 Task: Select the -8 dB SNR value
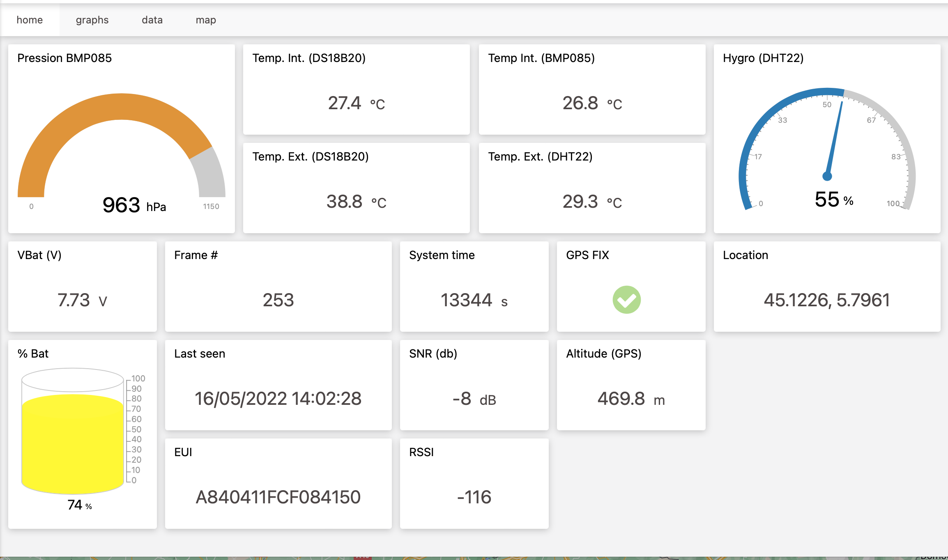click(x=474, y=399)
